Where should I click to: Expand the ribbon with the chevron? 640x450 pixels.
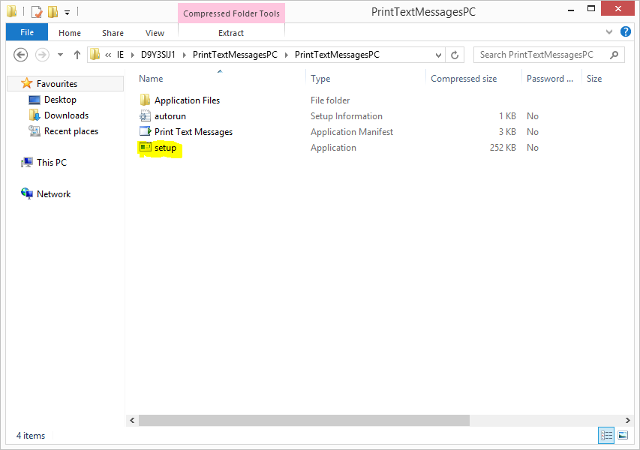pos(609,32)
